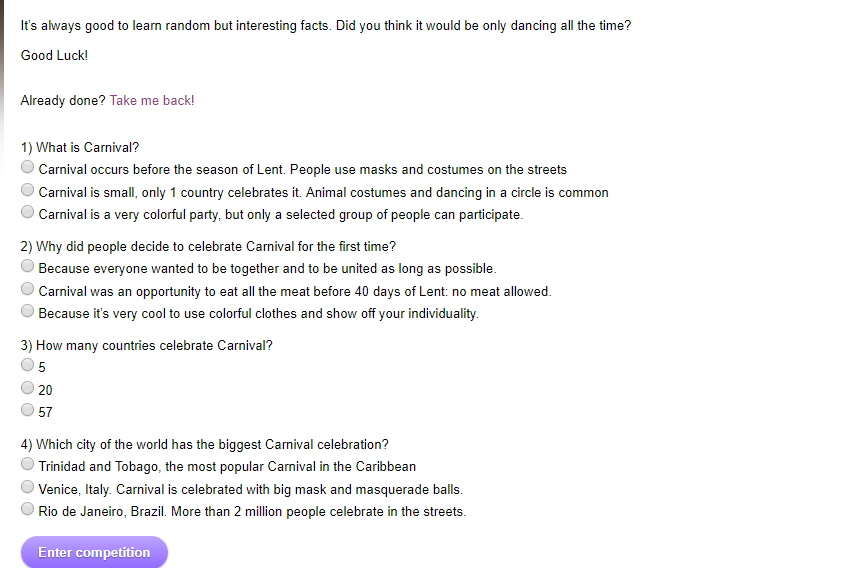Click the Enter competition button
Screen dimensions: 861x581
click(x=94, y=552)
